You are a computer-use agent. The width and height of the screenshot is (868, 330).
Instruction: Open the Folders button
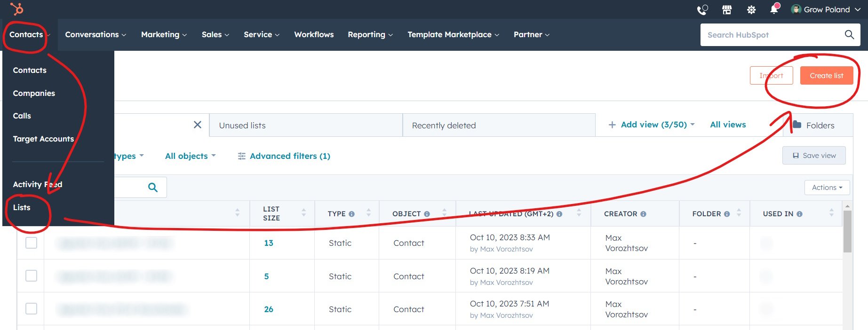(818, 125)
